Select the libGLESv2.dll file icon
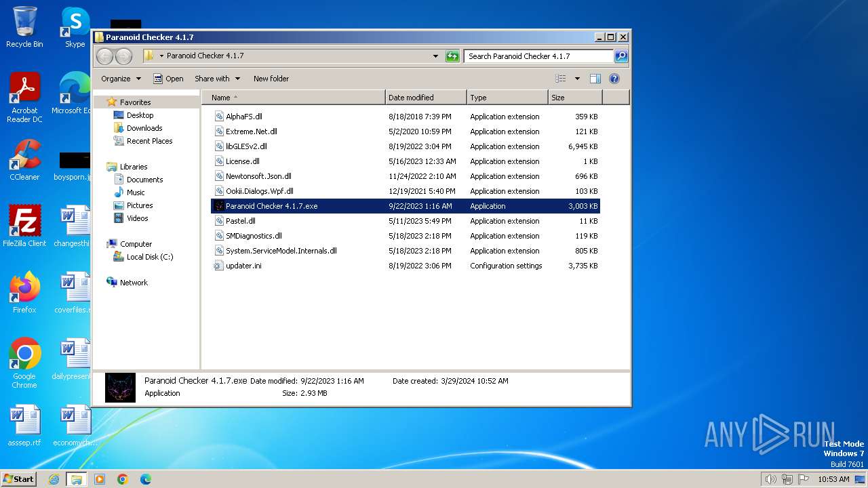This screenshot has height=488, width=868. [x=219, y=146]
